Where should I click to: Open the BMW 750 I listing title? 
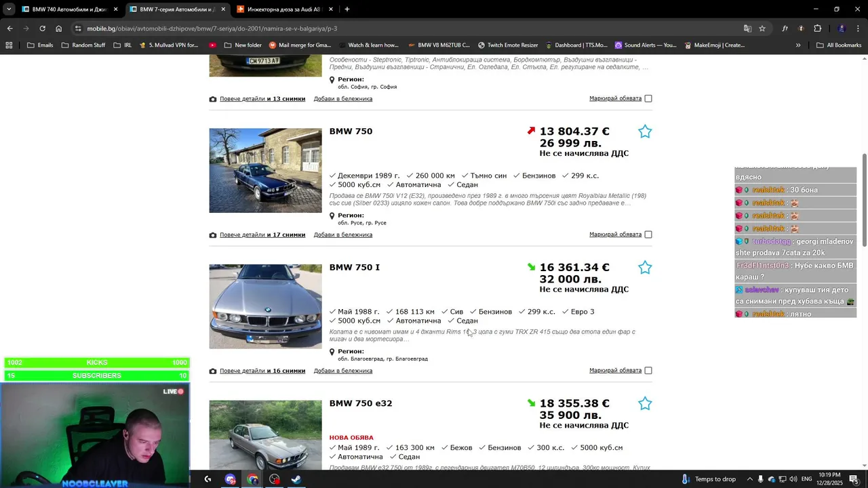(x=355, y=268)
